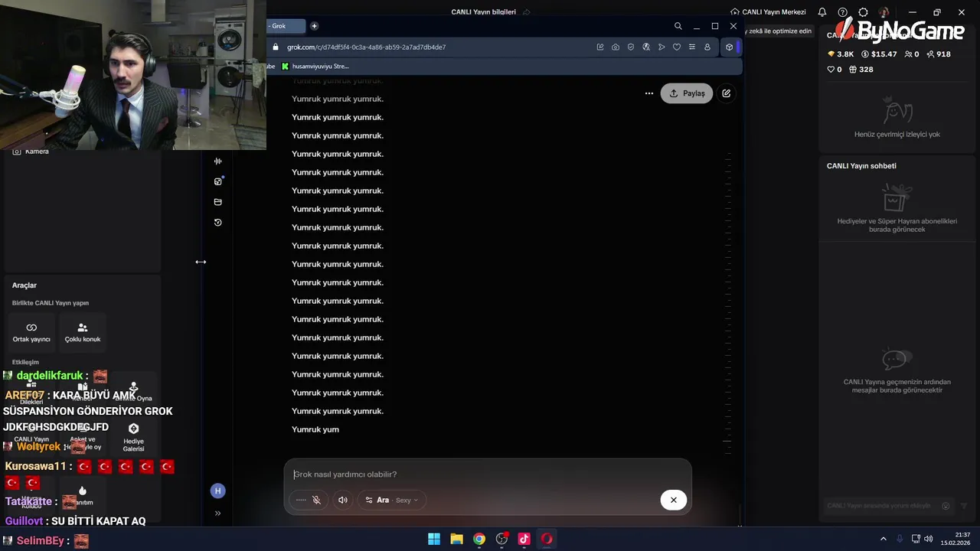980x551 pixels.
Task: Open the help question mark icon
Action: pos(842,12)
